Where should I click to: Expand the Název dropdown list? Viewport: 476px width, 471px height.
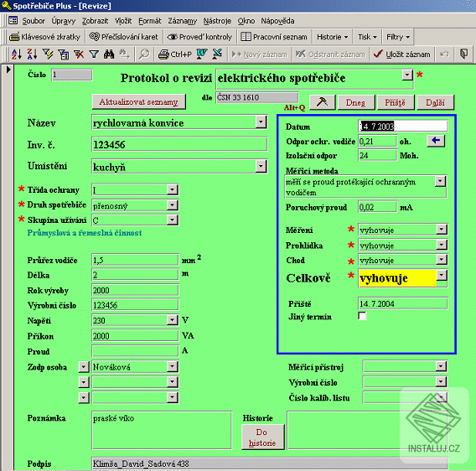261,122
